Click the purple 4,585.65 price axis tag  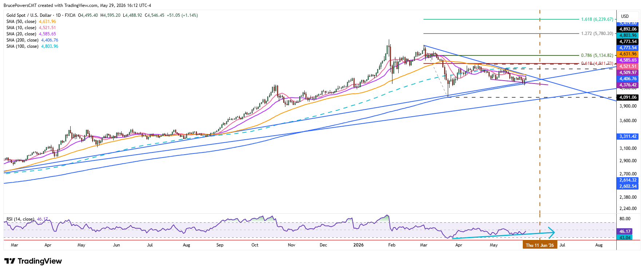[x=628, y=60]
